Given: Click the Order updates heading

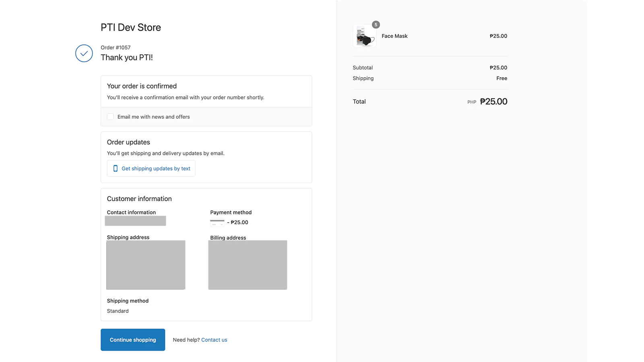Looking at the screenshot, I should coord(128,142).
